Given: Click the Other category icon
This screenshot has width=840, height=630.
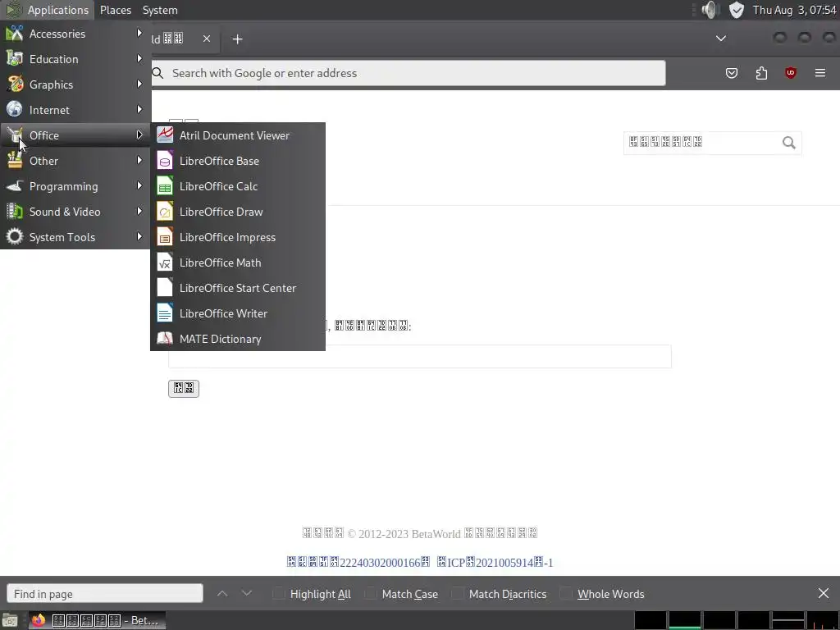Looking at the screenshot, I should click(x=15, y=160).
